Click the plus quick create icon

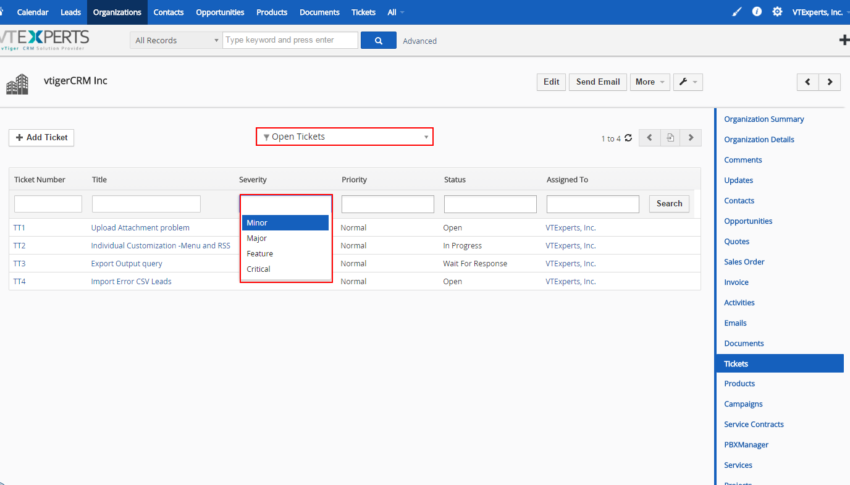pyautogui.click(x=844, y=40)
